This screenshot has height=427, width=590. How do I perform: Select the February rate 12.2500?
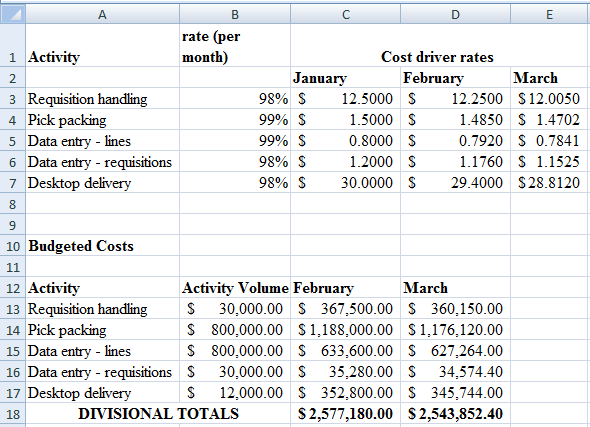pos(455,99)
